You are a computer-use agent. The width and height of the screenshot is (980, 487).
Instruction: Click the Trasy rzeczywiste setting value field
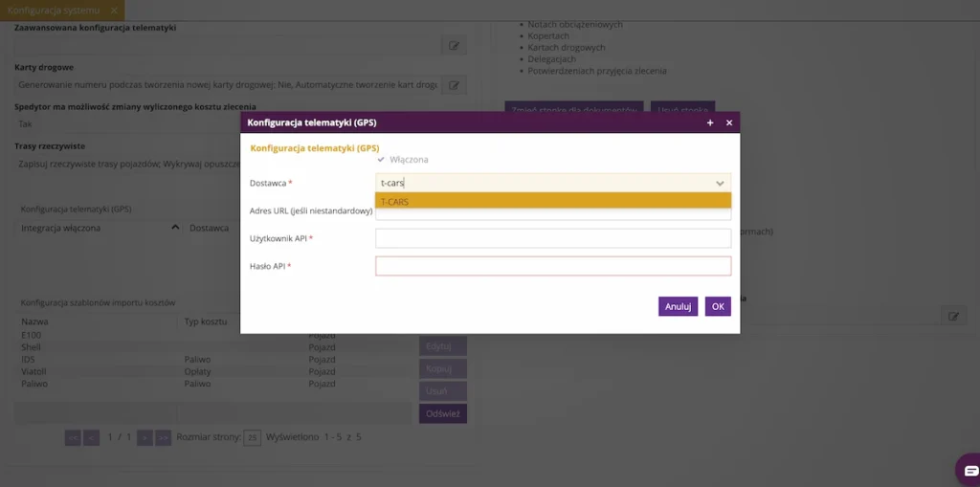pos(128,165)
